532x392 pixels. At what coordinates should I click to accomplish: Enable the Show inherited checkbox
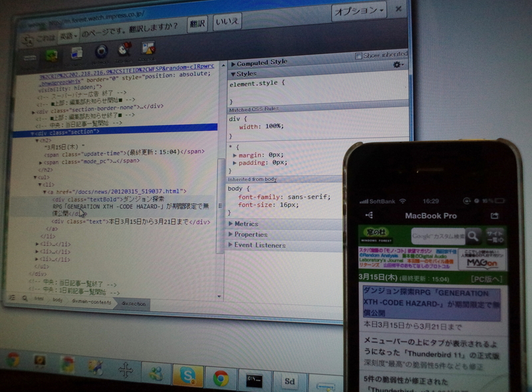tap(358, 56)
